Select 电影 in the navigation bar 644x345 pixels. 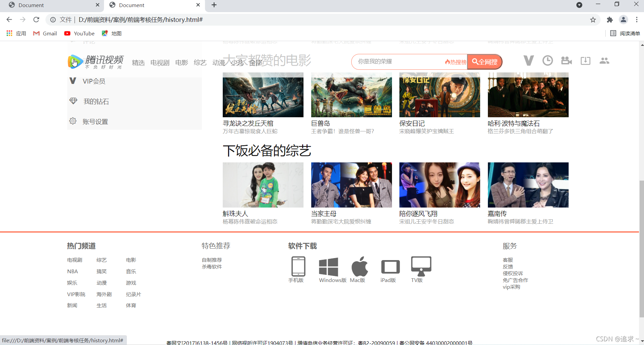[x=182, y=63]
